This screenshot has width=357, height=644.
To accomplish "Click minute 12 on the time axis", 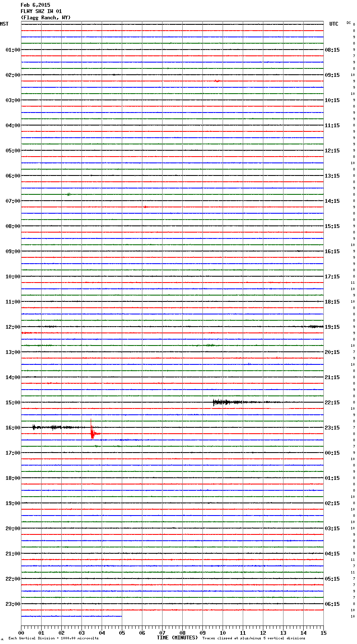I will pyautogui.click(x=263, y=633).
